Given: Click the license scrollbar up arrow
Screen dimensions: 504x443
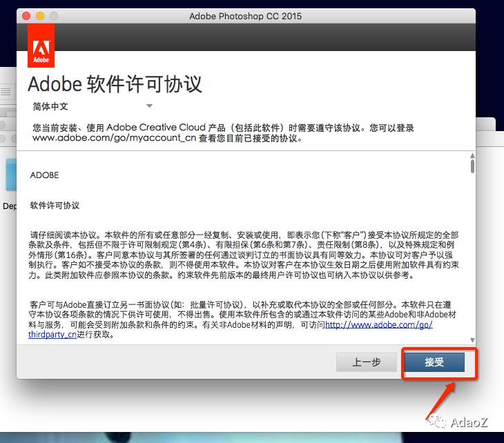Looking at the screenshot, I should coord(472,155).
